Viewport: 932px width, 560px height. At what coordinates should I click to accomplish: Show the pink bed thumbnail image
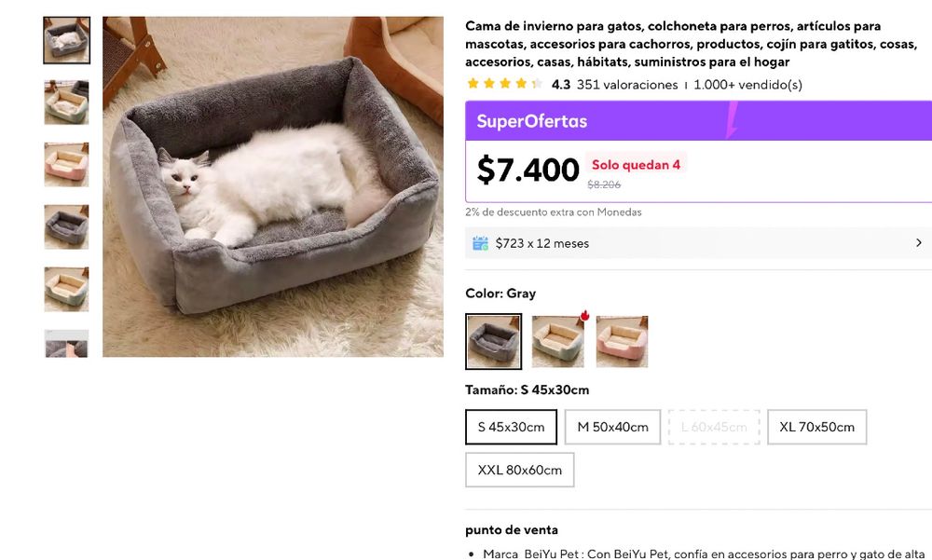point(66,165)
